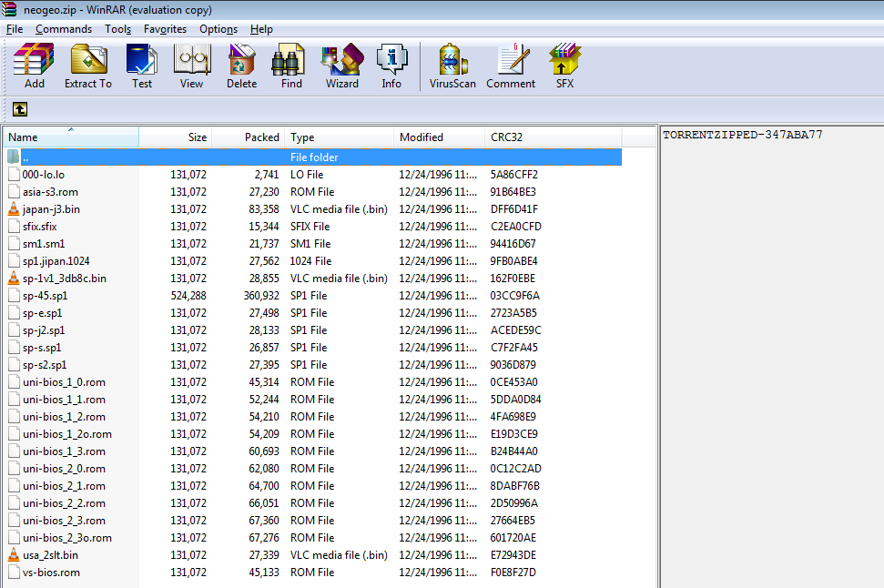Open the File menu

coord(15,29)
